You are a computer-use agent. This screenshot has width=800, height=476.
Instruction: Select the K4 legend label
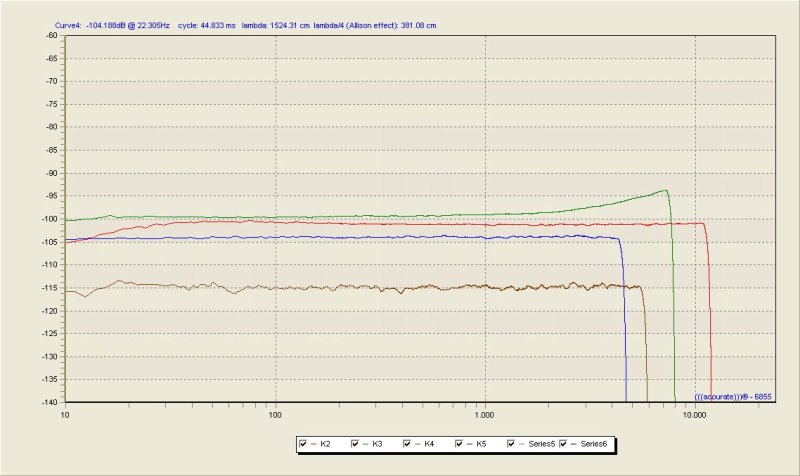coord(429,444)
